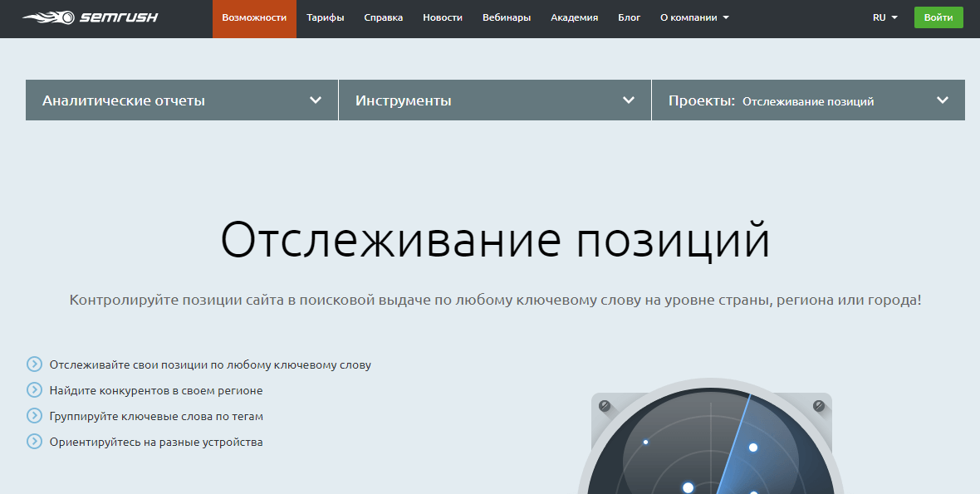Viewport: 980px width, 494px height.
Task: Click arrow icon next to "Найдите конкурентов в своем регионе"
Action: click(33, 390)
